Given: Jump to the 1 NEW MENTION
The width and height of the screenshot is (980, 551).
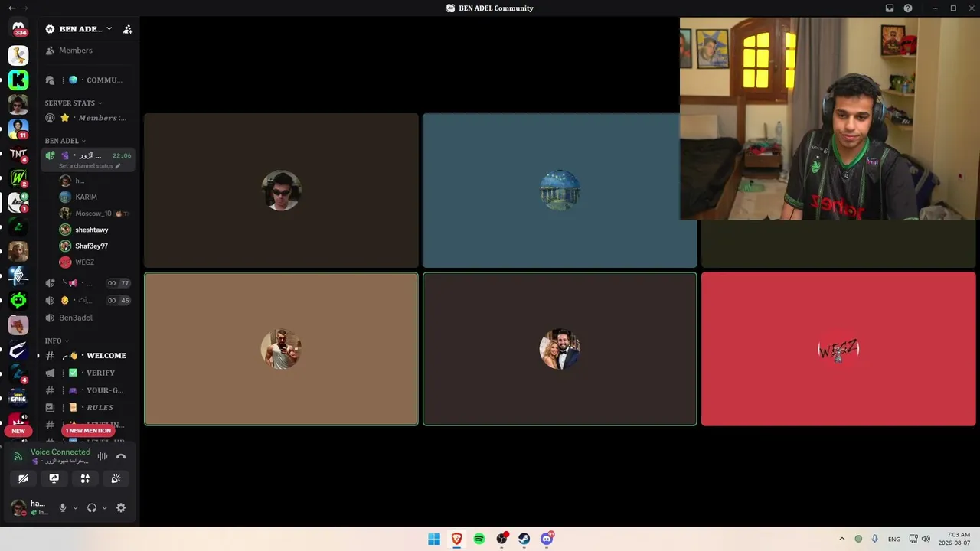Looking at the screenshot, I should coord(88,430).
